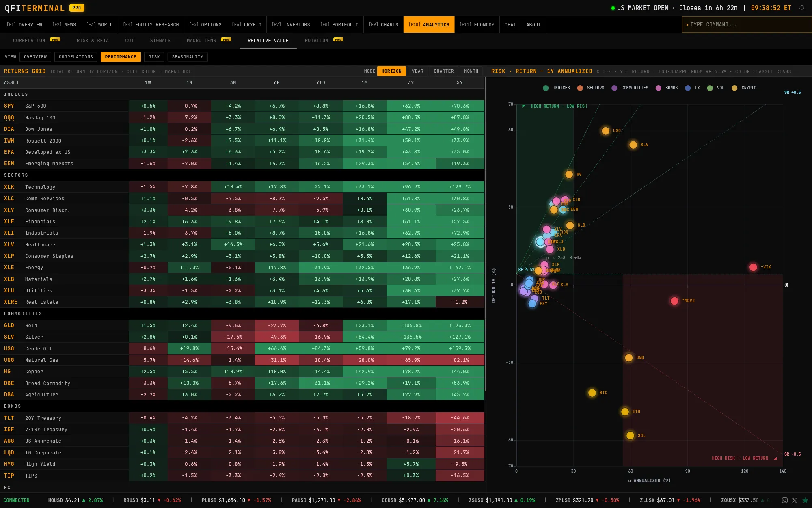This screenshot has height=508, width=812.
Task: Open the Risk & Beta subtab
Action: tap(93, 41)
